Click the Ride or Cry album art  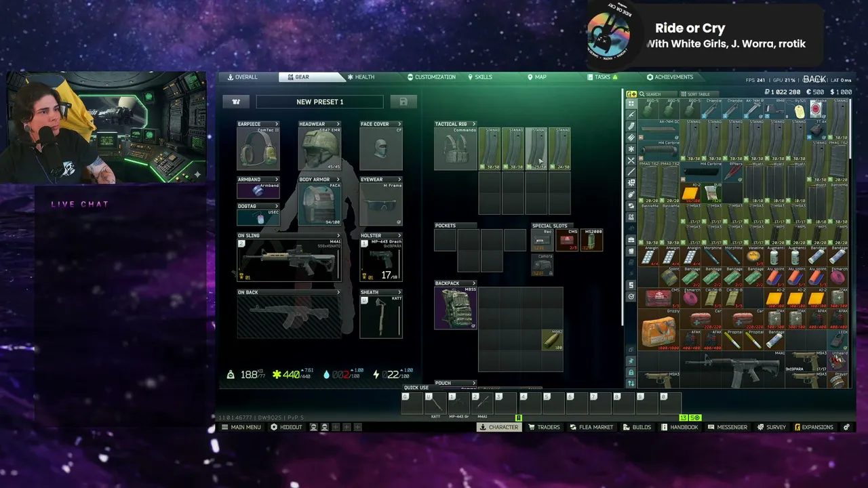(608, 35)
